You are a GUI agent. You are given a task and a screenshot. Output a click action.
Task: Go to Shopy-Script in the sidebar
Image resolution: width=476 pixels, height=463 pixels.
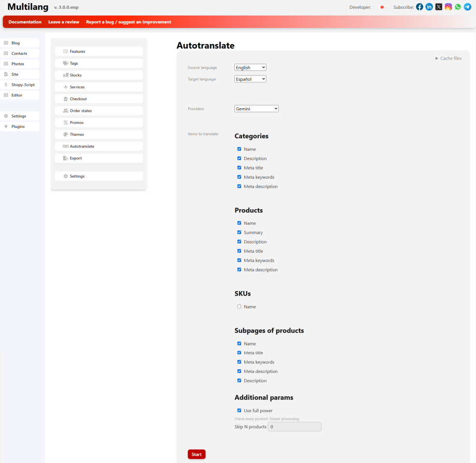20,85
